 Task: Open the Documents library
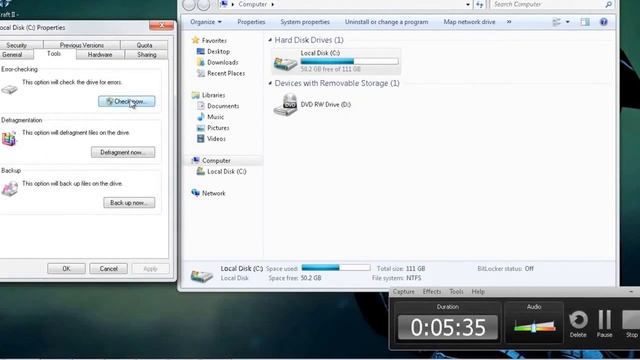click(x=223, y=106)
